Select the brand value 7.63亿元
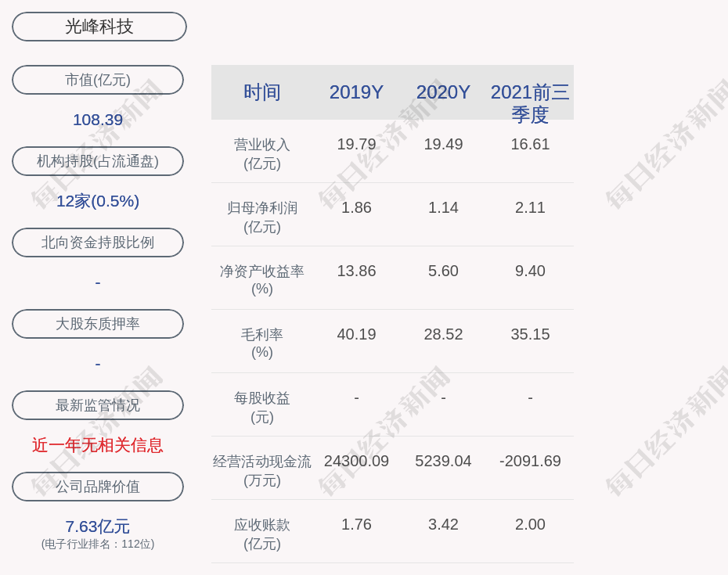 (98, 526)
